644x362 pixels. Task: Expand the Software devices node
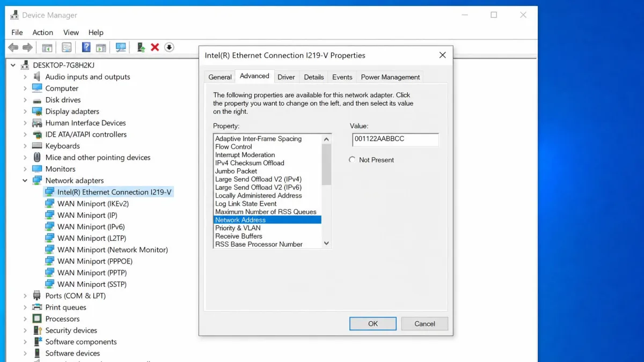(25, 353)
